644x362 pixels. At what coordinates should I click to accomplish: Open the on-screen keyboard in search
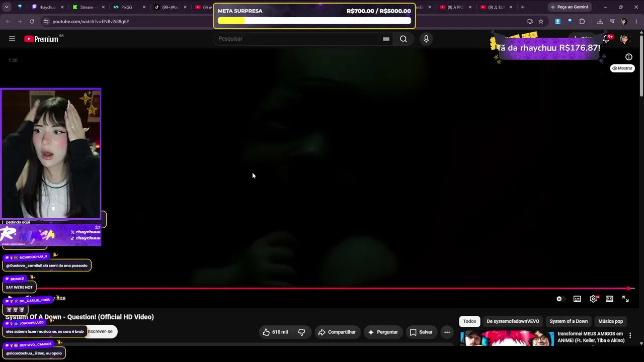(x=386, y=39)
